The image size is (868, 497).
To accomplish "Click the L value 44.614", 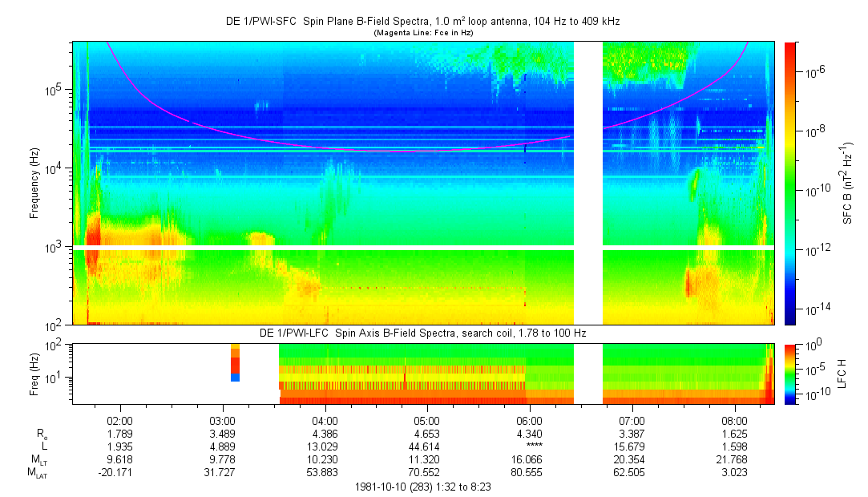I will (x=426, y=446).
